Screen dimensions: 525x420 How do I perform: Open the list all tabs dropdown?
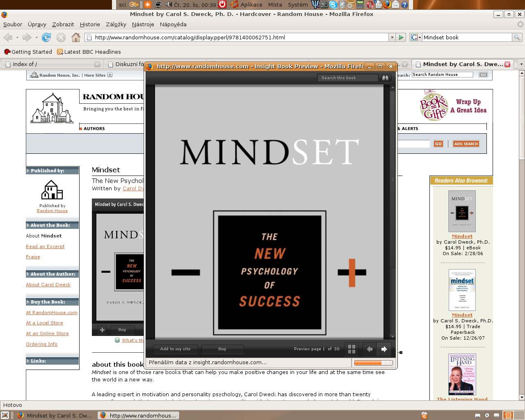(x=521, y=64)
